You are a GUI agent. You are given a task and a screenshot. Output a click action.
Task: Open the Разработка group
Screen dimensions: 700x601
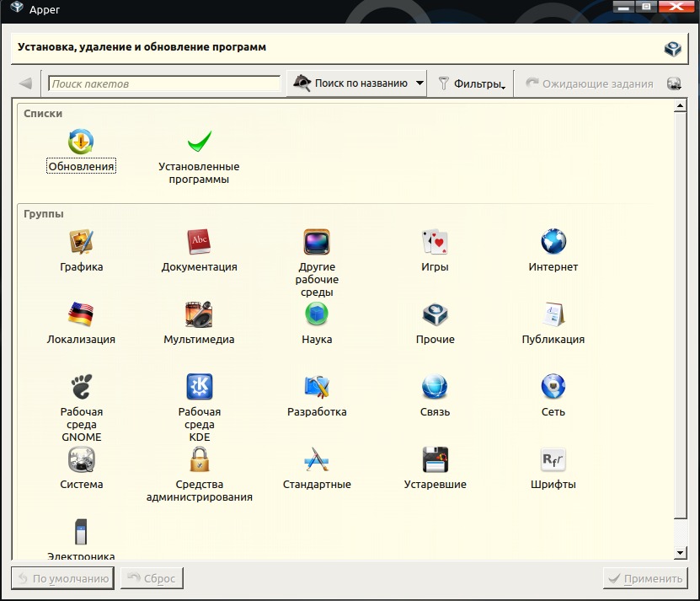coord(317,395)
